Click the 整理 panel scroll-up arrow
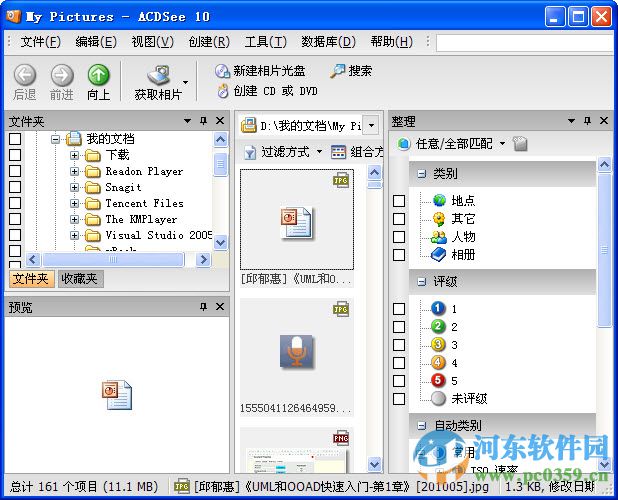This screenshot has width=618, height=500. point(604,164)
